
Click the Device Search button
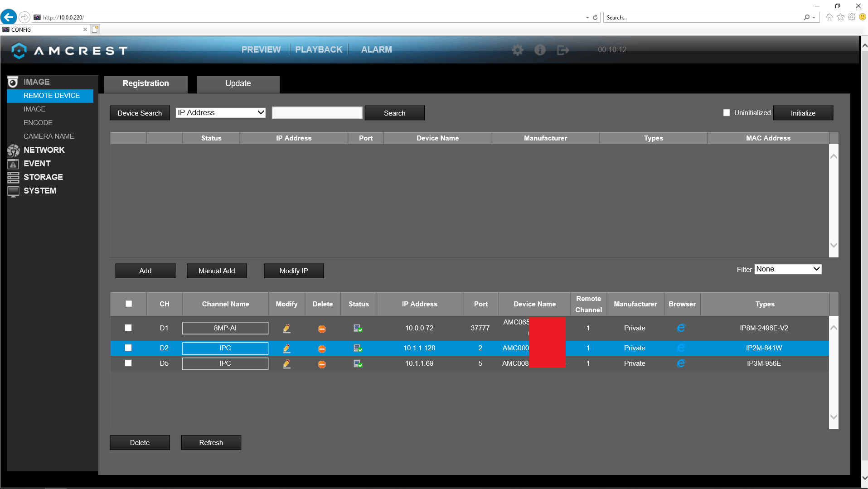point(140,113)
